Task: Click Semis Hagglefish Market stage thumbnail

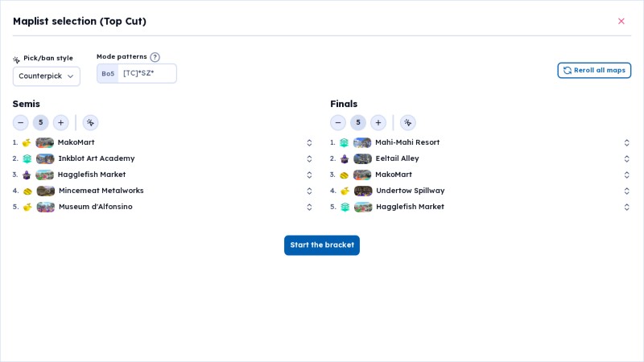Action: tap(45, 175)
